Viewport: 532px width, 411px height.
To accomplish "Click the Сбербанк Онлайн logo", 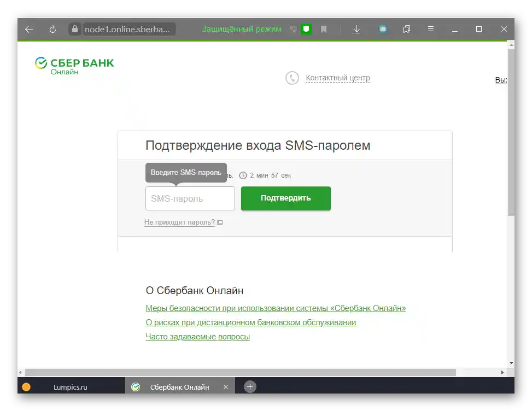I will click(74, 66).
